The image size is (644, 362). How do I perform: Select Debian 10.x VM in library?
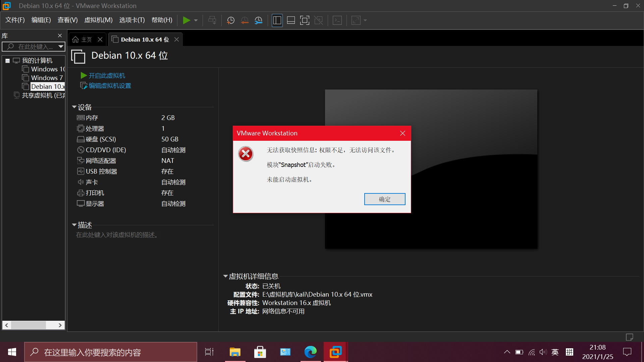pos(44,87)
